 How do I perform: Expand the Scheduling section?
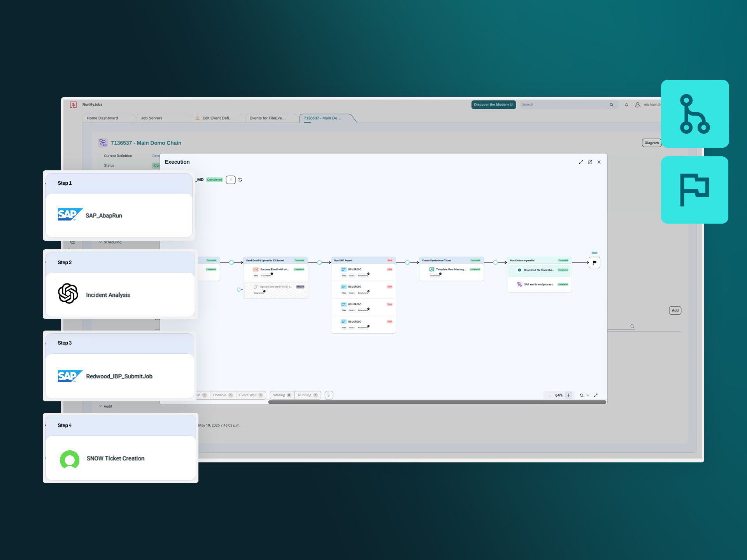110,242
